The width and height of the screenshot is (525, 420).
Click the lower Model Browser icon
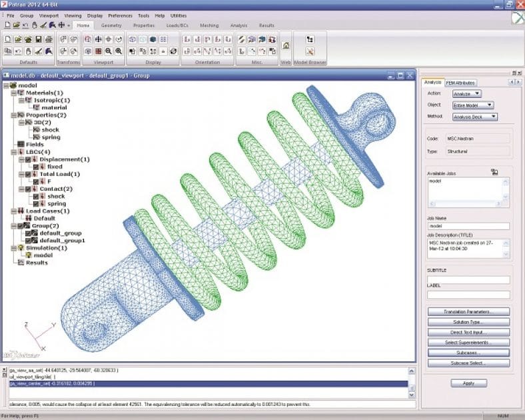[310, 51]
